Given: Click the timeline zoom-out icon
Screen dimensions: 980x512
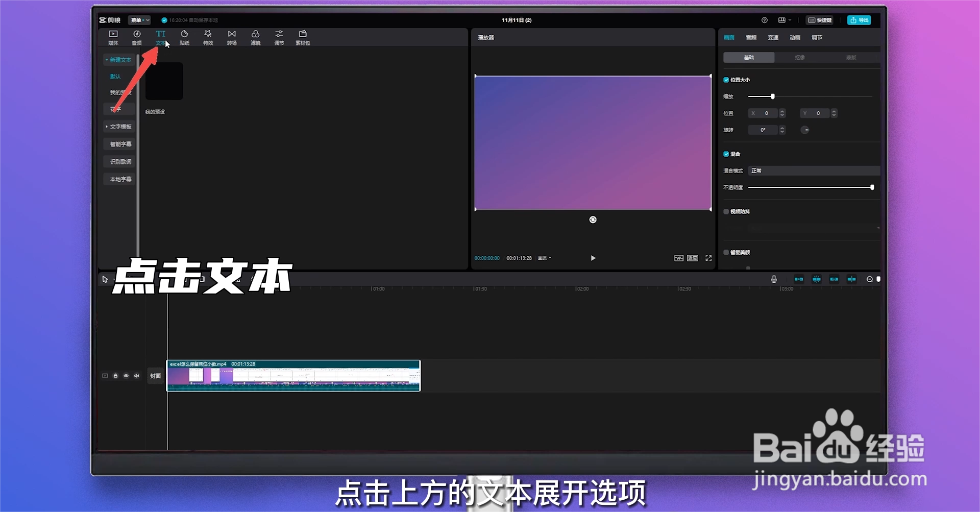Looking at the screenshot, I should click(870, 279).
